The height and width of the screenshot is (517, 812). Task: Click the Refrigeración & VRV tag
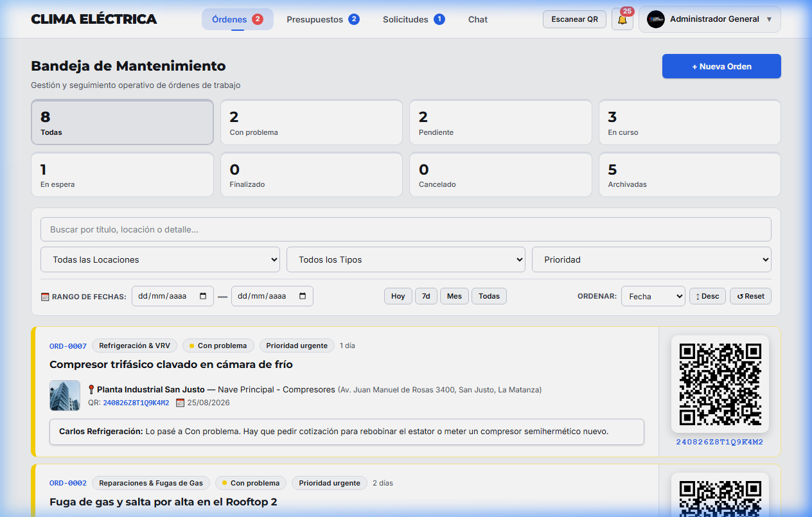(x=135, y=346)
